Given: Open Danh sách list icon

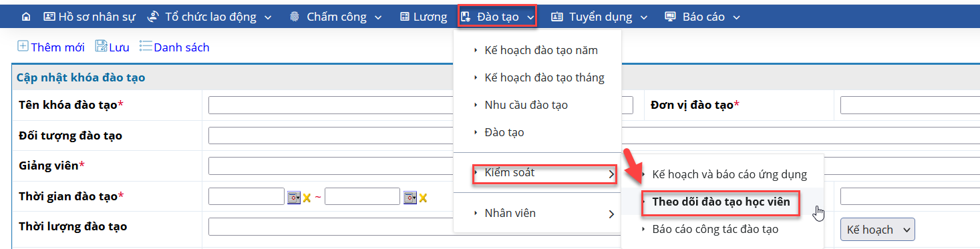Looking at the screenshot, I should 146,46.
